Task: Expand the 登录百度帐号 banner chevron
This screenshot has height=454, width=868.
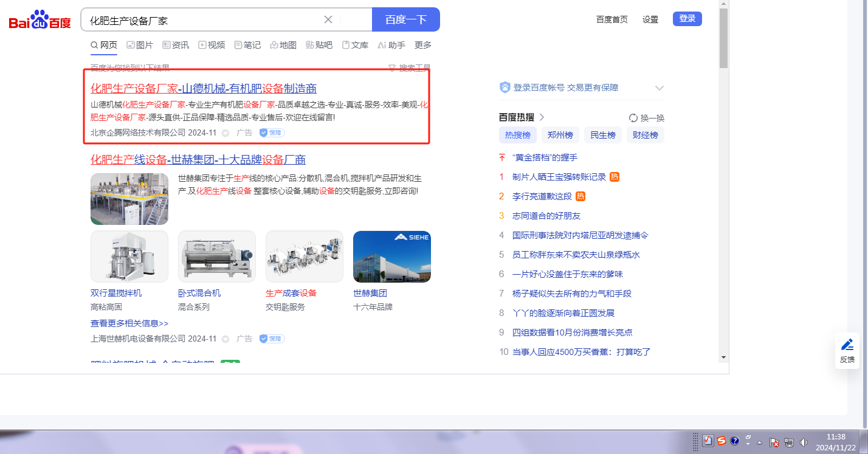Action: [x=660, y=88]
